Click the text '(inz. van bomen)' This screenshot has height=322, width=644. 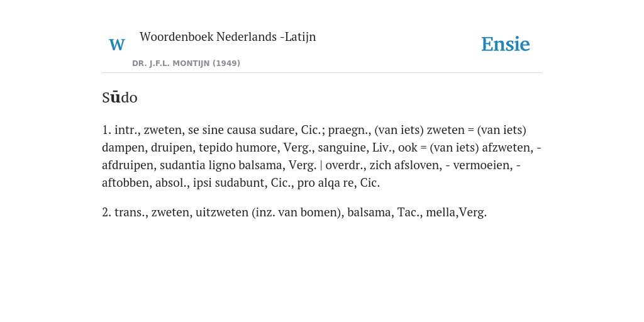(297, 213)
